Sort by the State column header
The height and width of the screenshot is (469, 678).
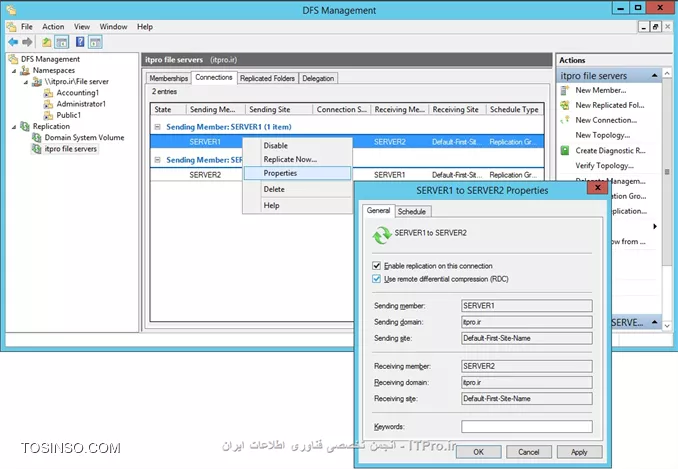168,109
